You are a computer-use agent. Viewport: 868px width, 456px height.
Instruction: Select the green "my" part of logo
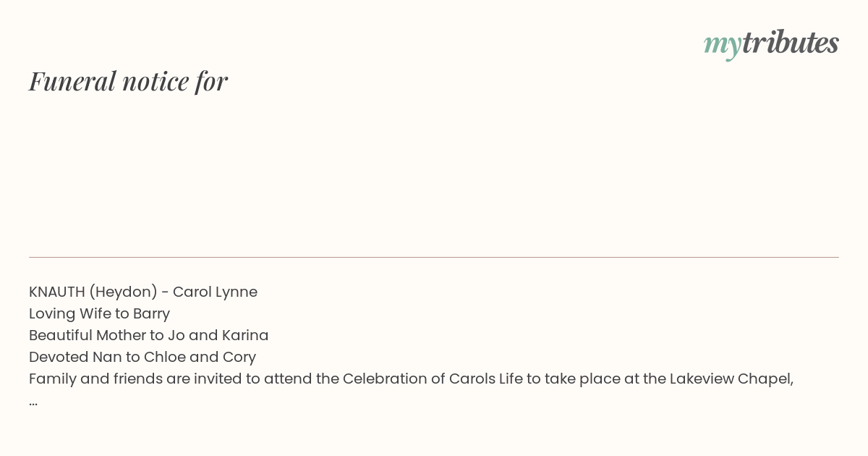tap(723, 46)
